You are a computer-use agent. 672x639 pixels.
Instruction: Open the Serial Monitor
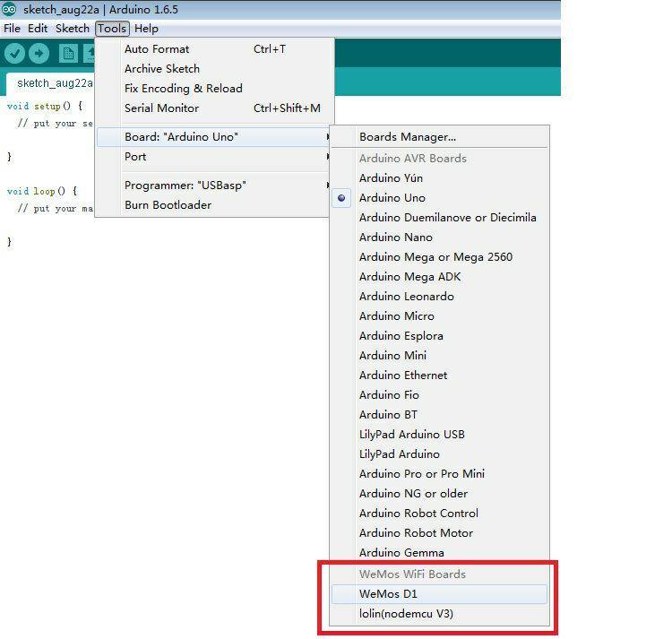pos(214,108)
